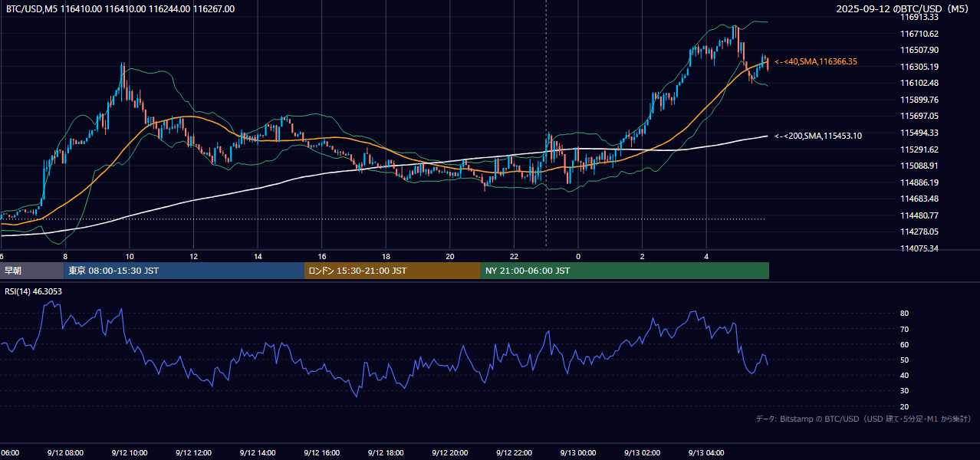
Task: Select the ロンドン 15:30-21:00 JST session bar
Action: pos(393,271)
